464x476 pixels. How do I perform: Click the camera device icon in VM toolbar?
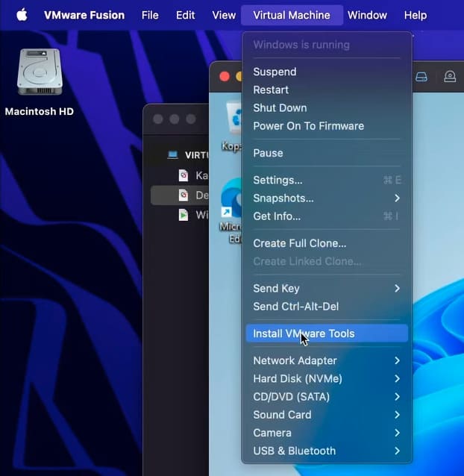[x=450, y=76]
